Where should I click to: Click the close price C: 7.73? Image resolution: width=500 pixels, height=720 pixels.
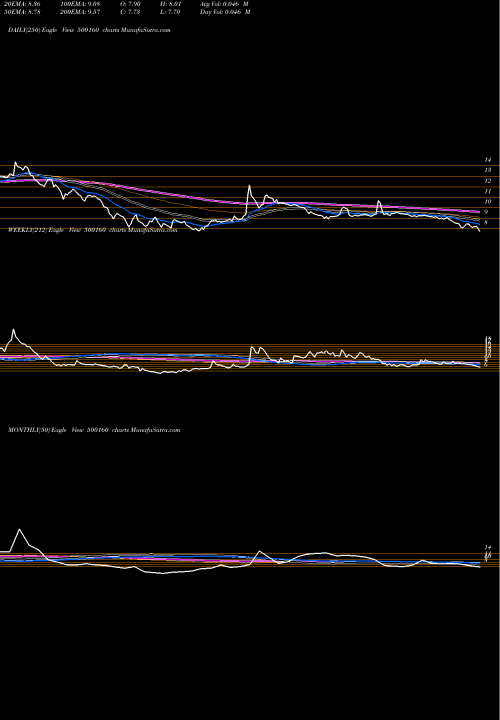pos(130,12)
